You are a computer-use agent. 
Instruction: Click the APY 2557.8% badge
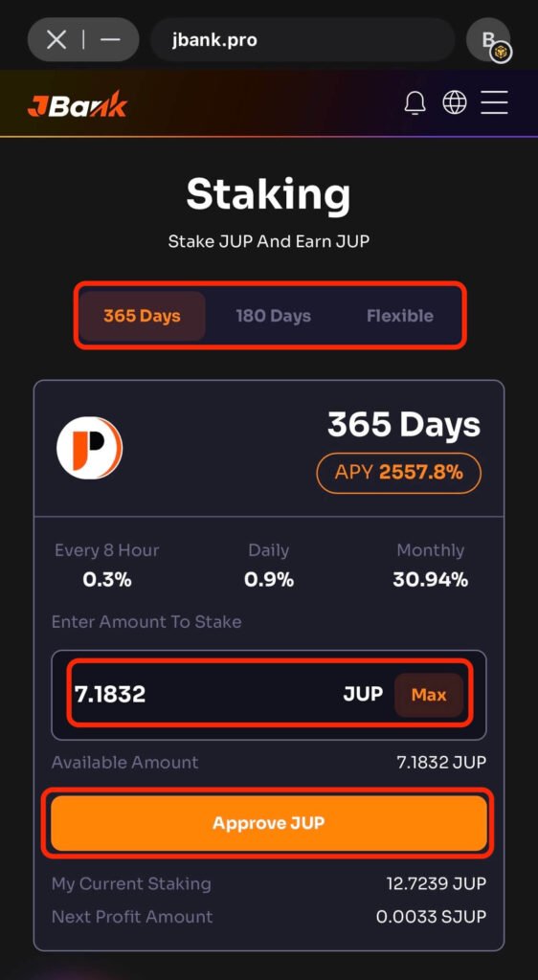click(x=398, y=473)
